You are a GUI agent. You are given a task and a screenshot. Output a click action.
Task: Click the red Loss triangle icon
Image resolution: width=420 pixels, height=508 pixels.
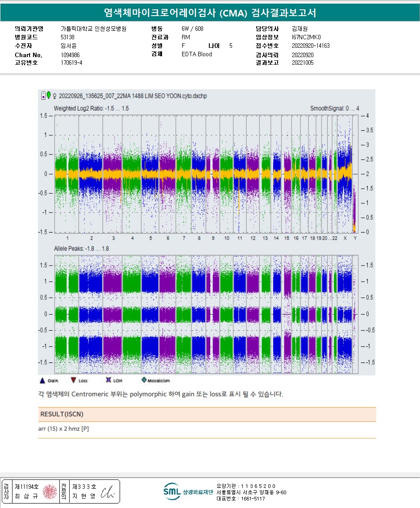pos(73,380)
